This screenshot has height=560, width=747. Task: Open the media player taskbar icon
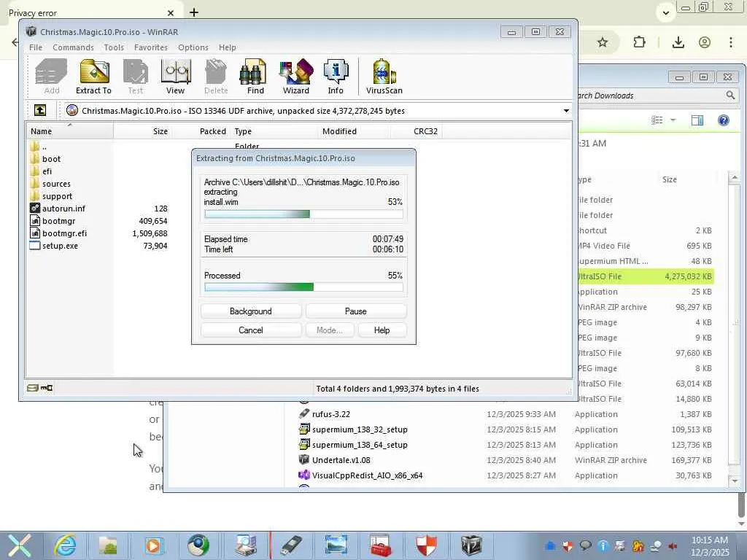pyautogui.click(x=153, y=545)
